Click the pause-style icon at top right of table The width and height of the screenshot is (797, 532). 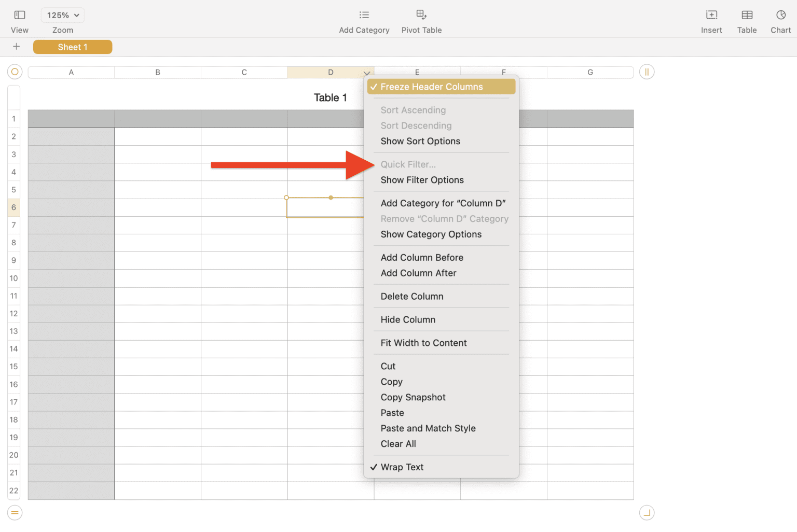647,72
